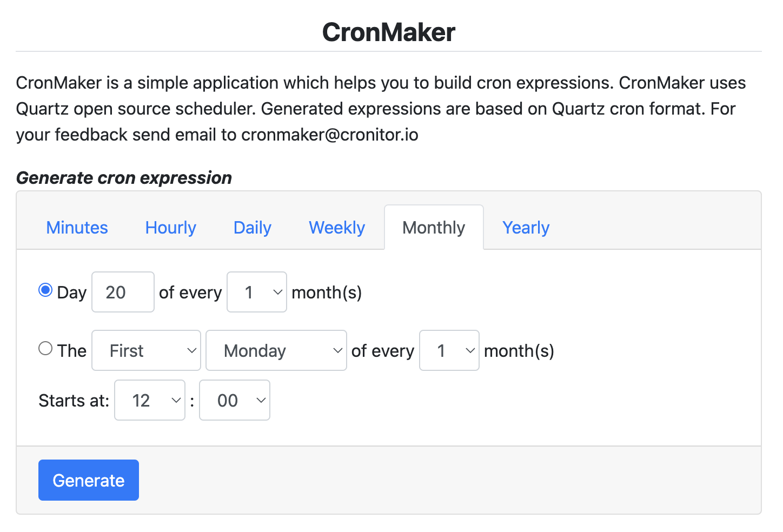
Task: Select the Daily tab
Action: click(x=252, y=228)
